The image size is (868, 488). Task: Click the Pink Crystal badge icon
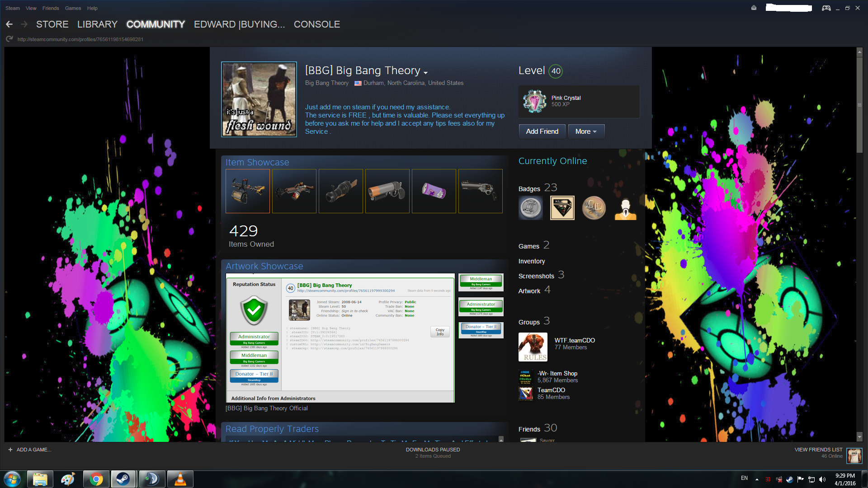[534, 101]
